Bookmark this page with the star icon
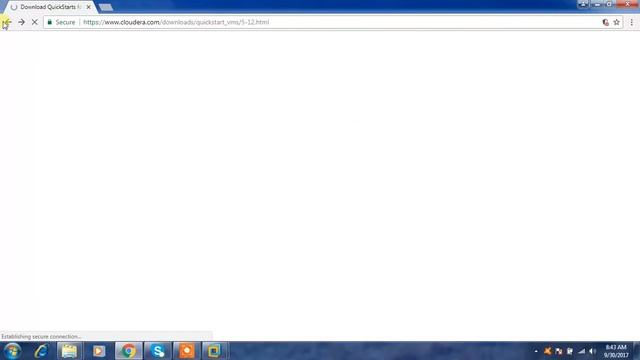This screenshot has height=360, width=640. [616, 22]
